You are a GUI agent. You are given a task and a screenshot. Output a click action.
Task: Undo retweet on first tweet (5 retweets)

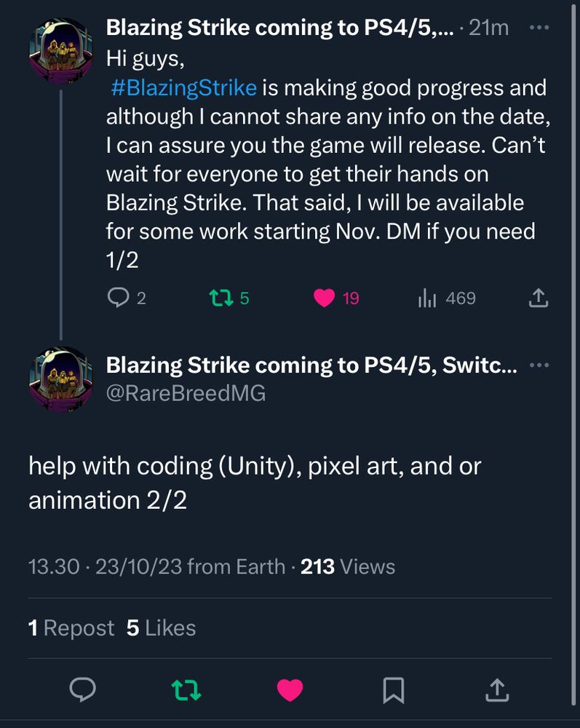tap(218, 298)
